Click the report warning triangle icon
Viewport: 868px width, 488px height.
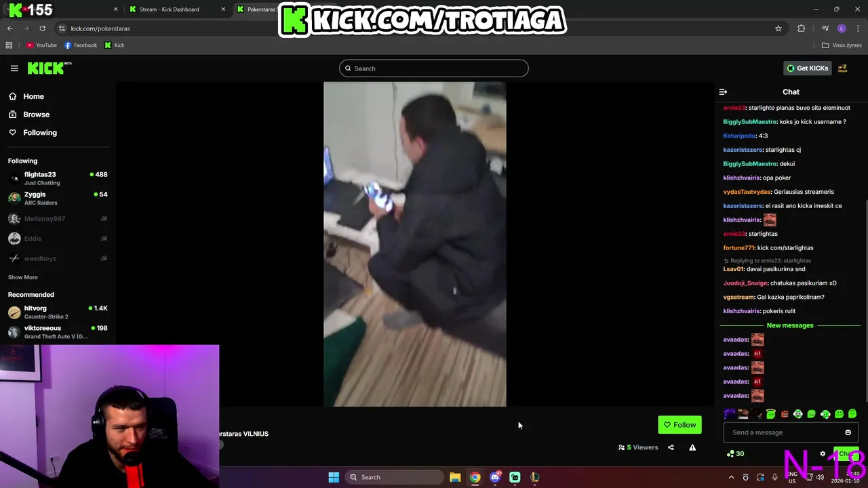(692, 447)
